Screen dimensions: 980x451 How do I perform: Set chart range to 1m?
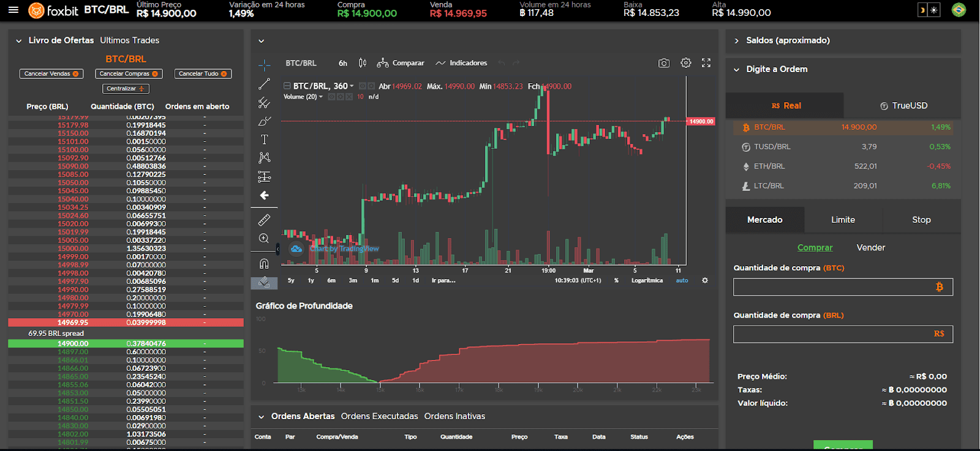(375, 280)
